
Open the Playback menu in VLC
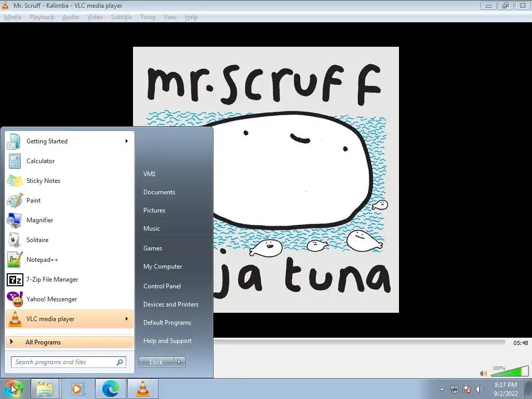point(42,17)
